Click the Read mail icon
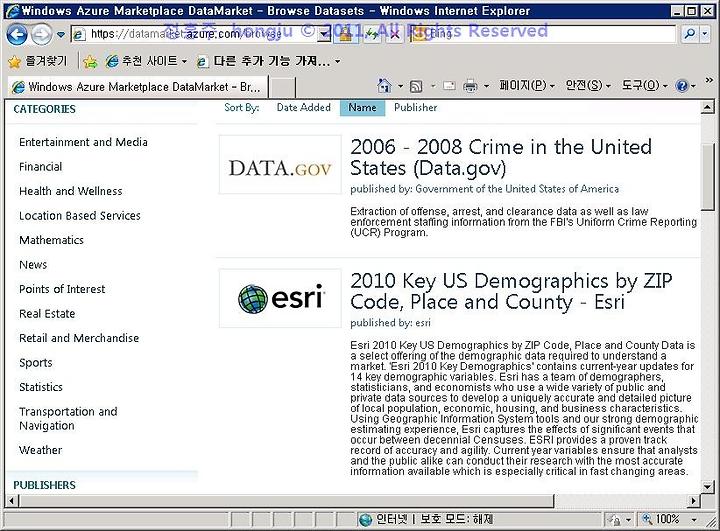The height and width of the screenshot is (531, 720). (x=449, y=86)
